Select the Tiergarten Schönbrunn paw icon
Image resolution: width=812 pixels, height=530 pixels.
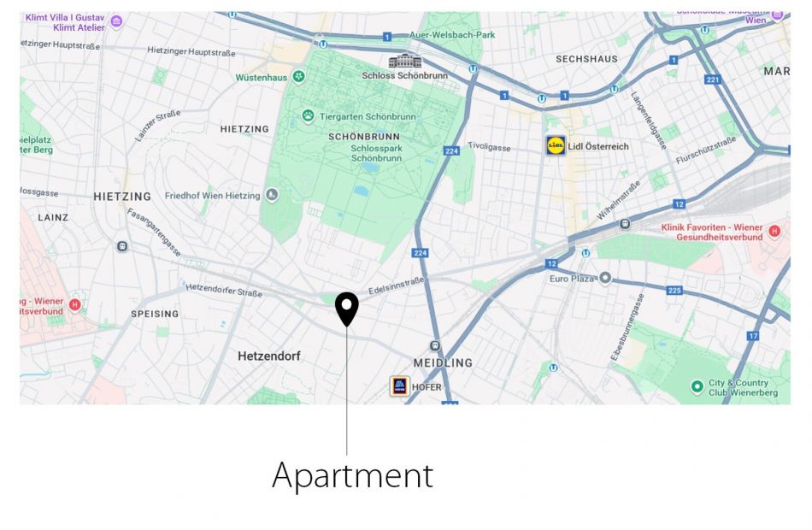(308, 116)
